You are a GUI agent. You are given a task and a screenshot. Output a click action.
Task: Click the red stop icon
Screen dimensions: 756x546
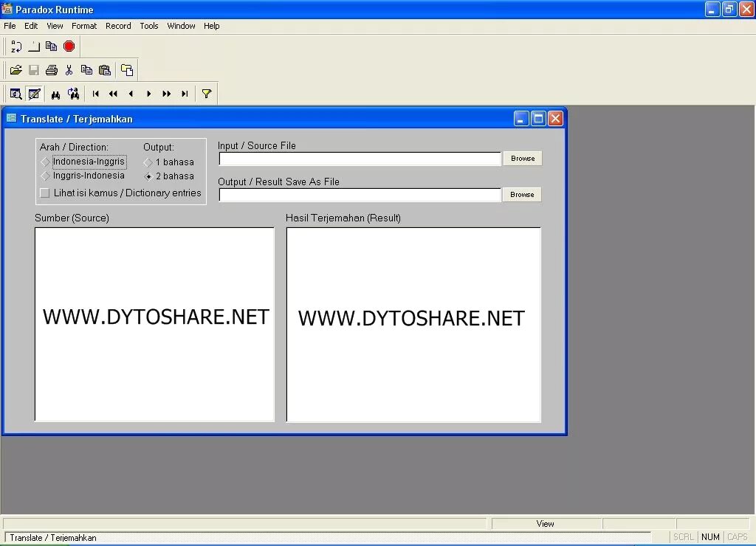click(69, 46)
